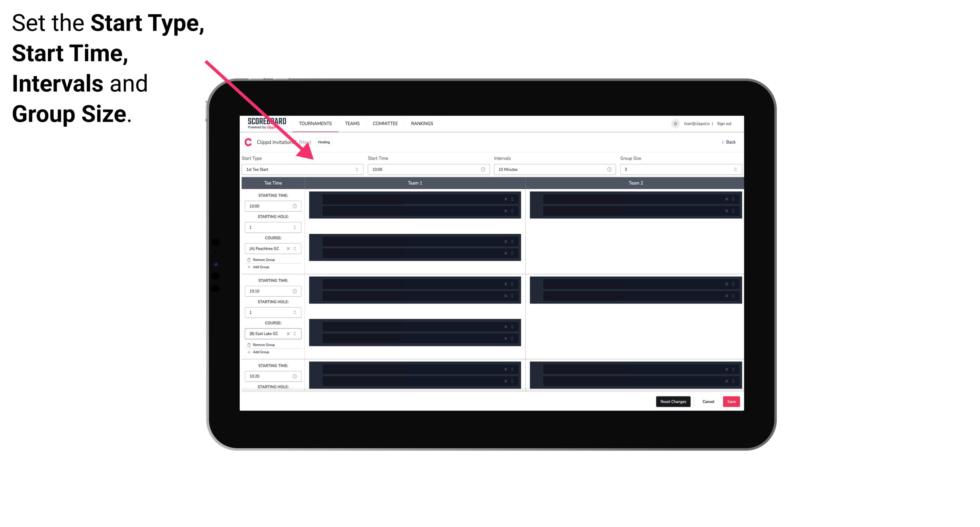
Task: Switch to the RANKINGS tab
Action: 423,123
